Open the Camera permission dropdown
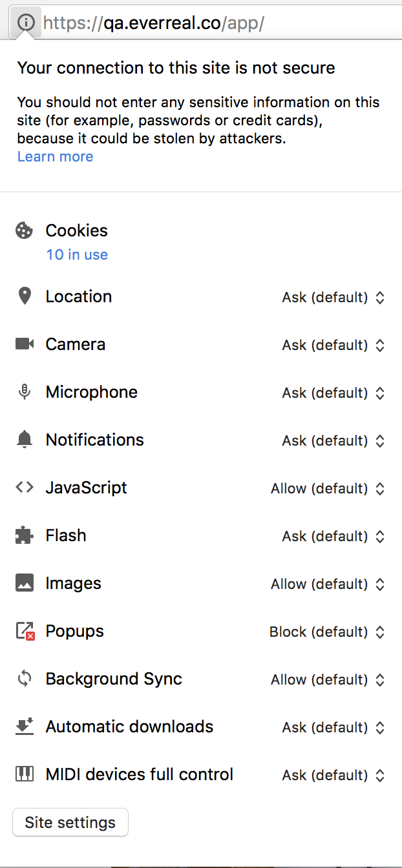 point(333,345)
